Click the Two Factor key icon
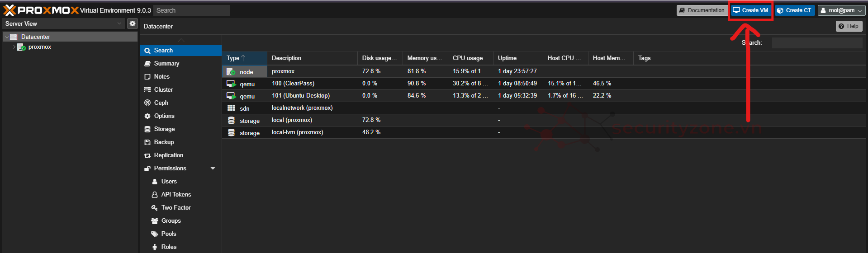The image size is (868, 253). click(x=155, y=208)
